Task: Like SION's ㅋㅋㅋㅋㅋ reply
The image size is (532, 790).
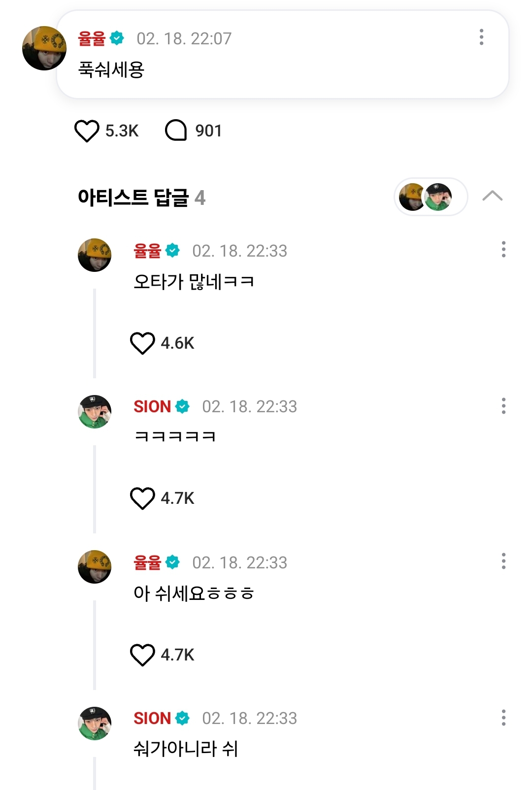Action: coord(142,498)
